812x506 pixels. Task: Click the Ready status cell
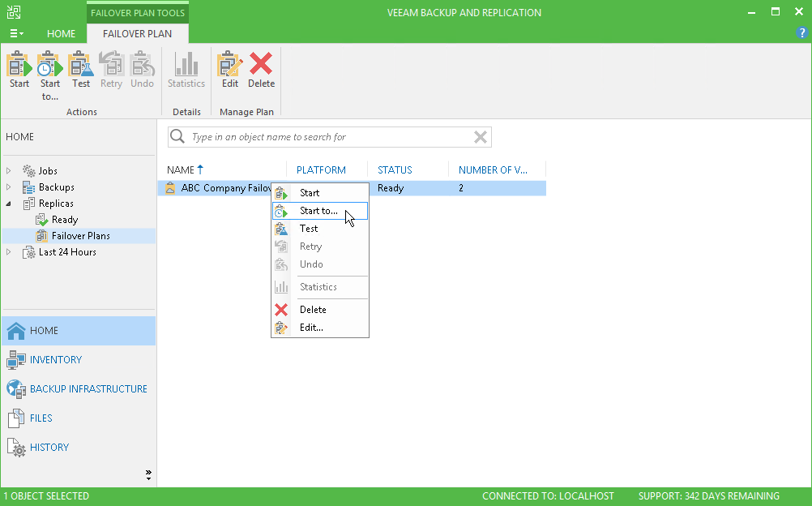[391, 188]
